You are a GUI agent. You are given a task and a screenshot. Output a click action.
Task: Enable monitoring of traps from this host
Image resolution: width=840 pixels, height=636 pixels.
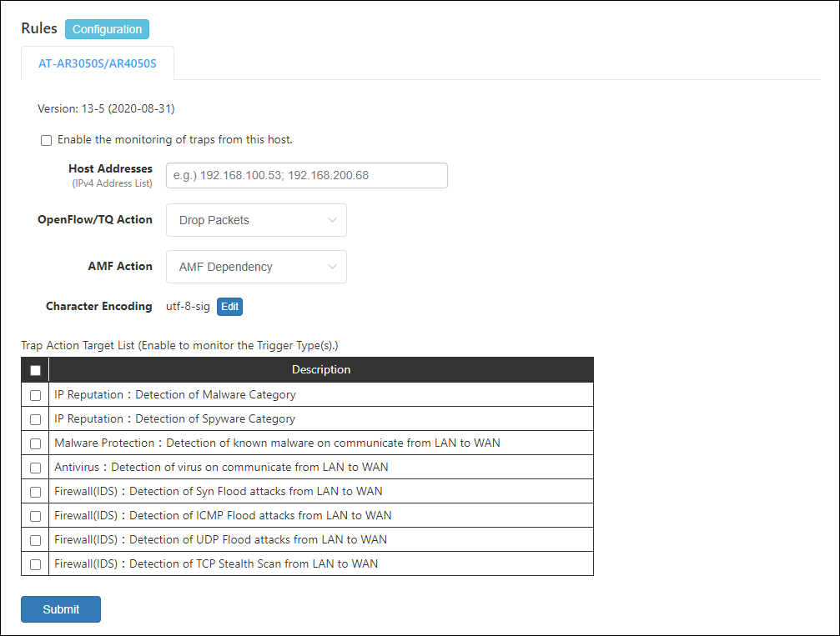pyautogui.click(x=47, y=140)
